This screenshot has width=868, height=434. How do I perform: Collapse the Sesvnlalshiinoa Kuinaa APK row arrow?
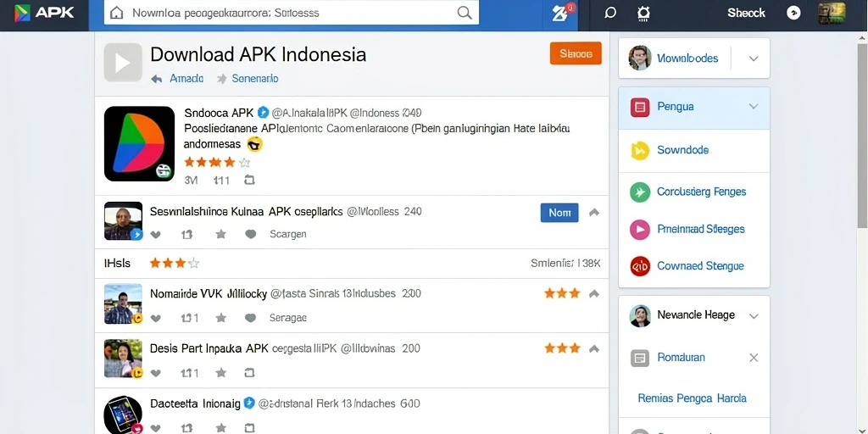[594, 213]
